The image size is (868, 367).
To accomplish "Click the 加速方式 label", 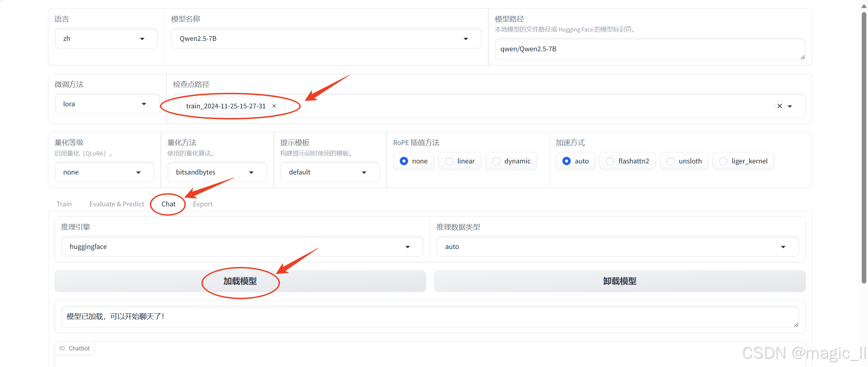I will click(x=570, y=142).
